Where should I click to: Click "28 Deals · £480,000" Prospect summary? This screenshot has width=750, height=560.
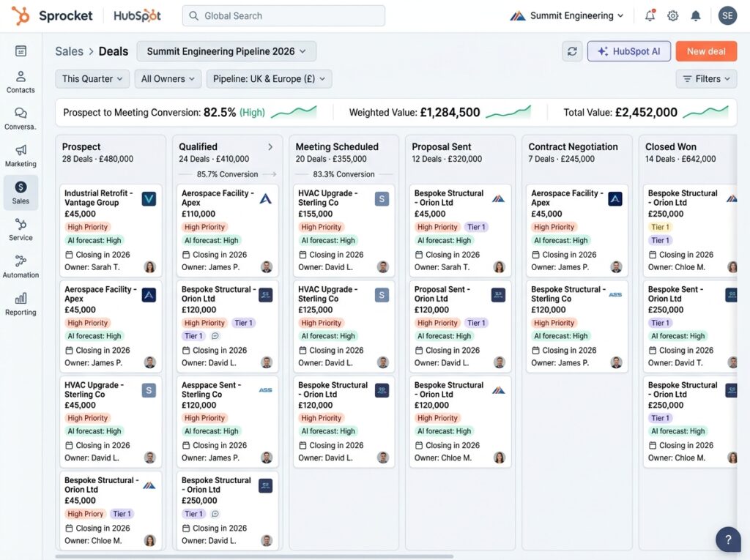(x=97, y=159)
